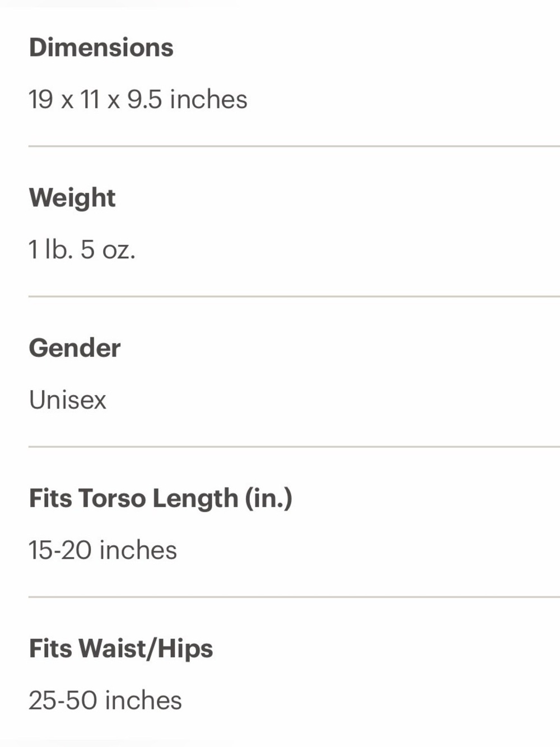Image resolution: width=560 pixels, height=747 pixels.
Task: Tap the word "Hips" in waist heading
Action: coord(185,649)
